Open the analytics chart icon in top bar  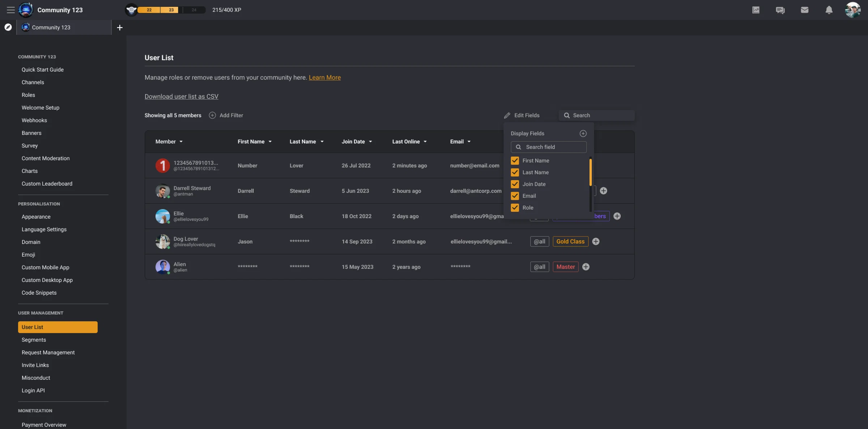click(x=756, y=10)
